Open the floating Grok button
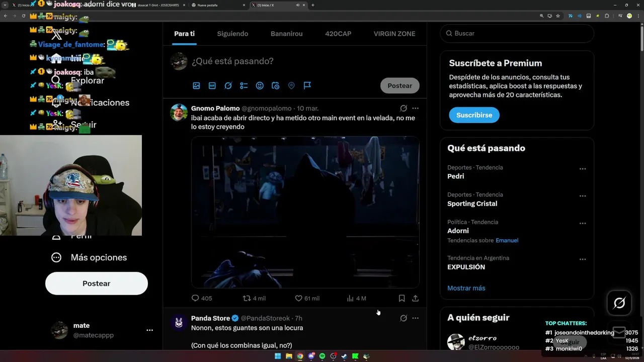Image resolution: width=644 pixels, height=362 pixels. (x=619, y=303)
